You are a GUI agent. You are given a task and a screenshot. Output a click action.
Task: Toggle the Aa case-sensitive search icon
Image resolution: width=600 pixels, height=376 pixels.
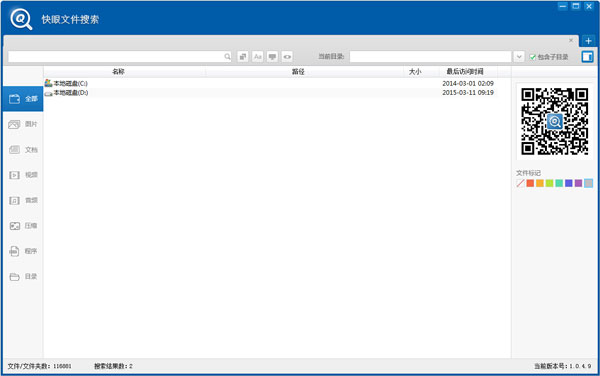pyautogui.click(x=258, y=57)
